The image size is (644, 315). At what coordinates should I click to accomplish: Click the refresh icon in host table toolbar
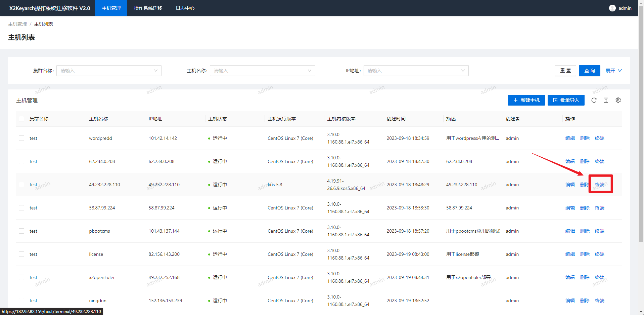click(x=594, y=100)
